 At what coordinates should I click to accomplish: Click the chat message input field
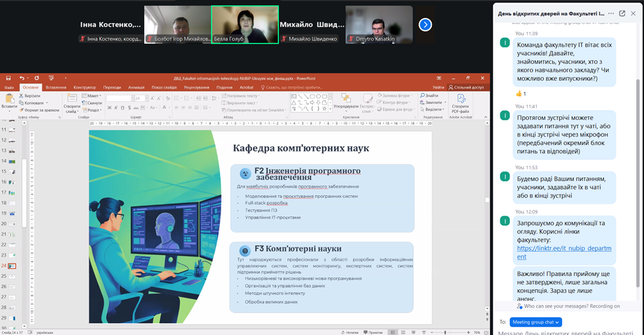point(568,332)
